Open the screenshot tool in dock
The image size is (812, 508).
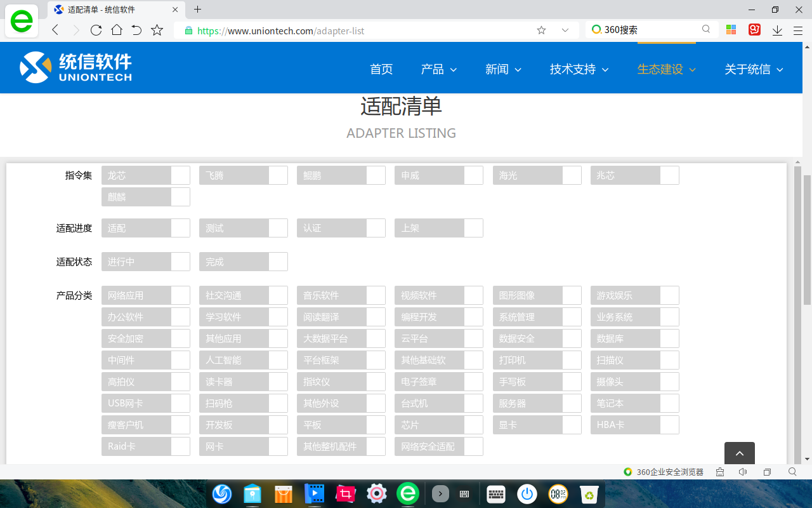pyautogui.click(x=346, y=493)
